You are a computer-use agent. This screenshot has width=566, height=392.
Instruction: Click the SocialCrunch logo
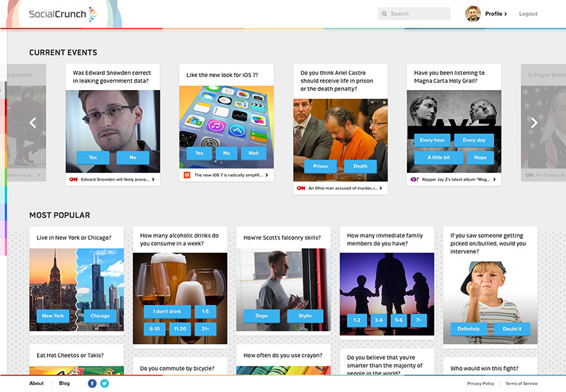pyautogui.click(x=63, y=15)
